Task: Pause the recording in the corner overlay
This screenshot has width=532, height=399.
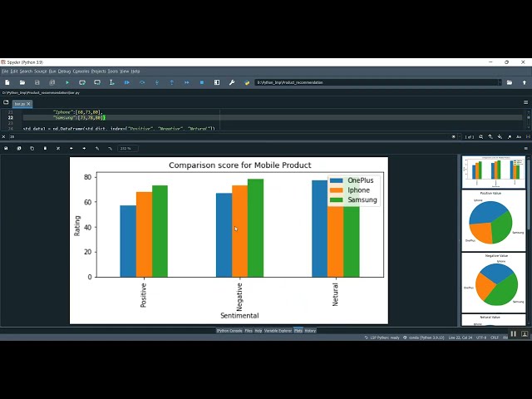Action: [x=514, y=334]
